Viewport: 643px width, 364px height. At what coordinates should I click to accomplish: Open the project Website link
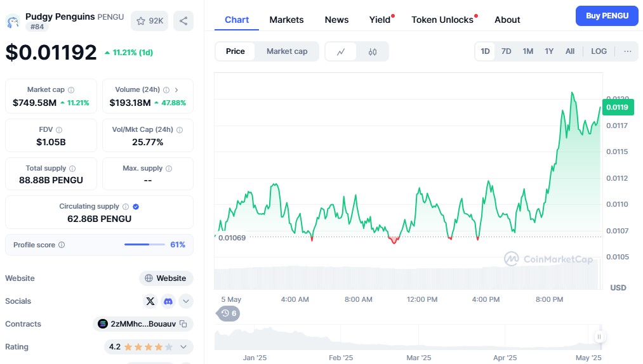166,278
